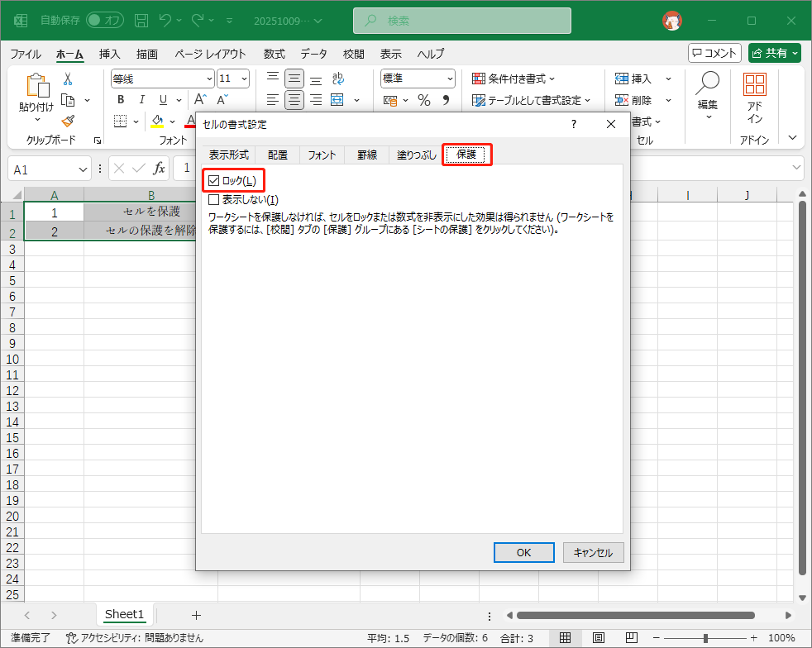Click the Cut scissors icon
This screenshot has height=648, width=812.
coord(68,79)
